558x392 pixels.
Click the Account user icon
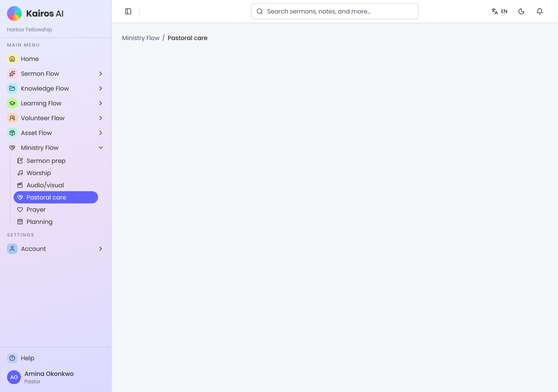coord(12,249)
